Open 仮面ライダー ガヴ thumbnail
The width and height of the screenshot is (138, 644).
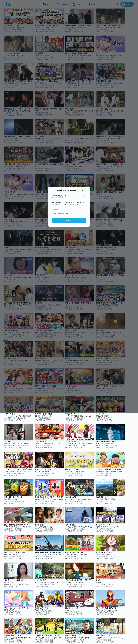tap(49, 598)
